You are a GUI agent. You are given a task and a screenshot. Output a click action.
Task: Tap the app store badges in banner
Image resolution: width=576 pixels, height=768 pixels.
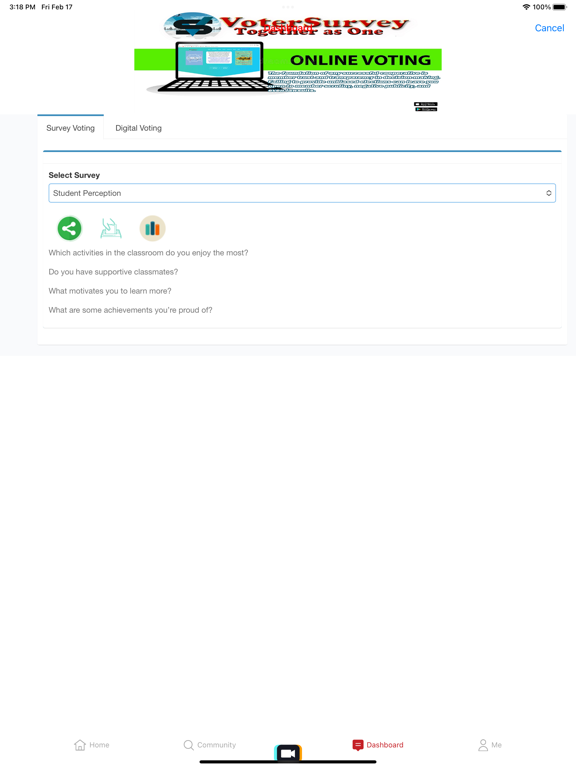(x=426, y=107)
